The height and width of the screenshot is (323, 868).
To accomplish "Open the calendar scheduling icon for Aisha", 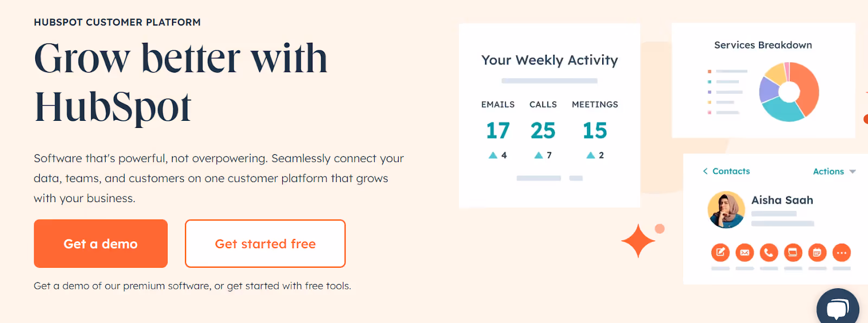I will point(818,253).
